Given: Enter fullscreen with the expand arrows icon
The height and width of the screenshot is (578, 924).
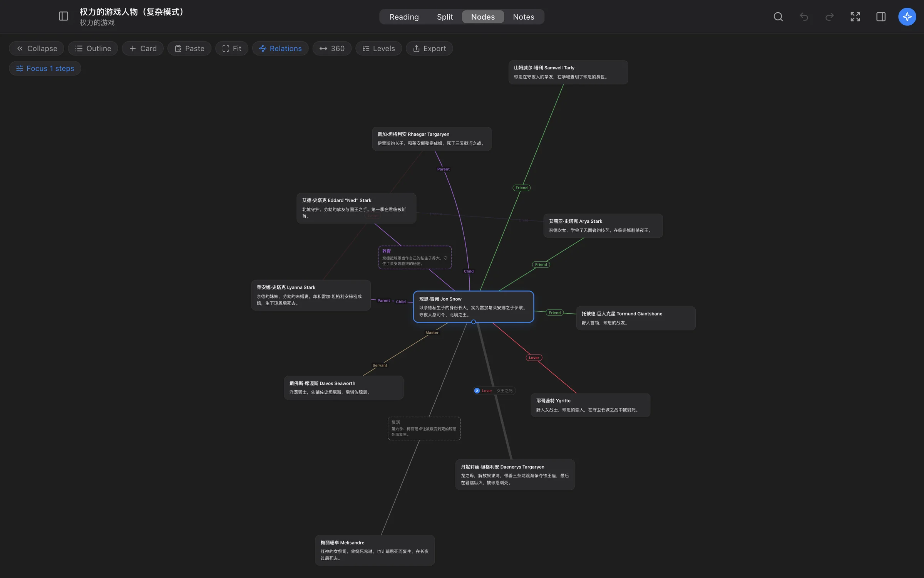Looking at the screenshot, I should (x=855, y=17).
